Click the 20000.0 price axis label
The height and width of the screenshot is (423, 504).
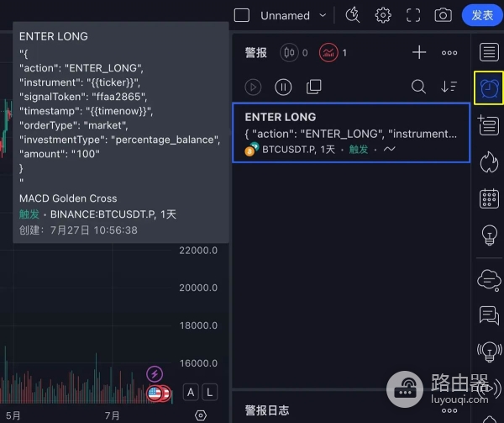point(198,288)
